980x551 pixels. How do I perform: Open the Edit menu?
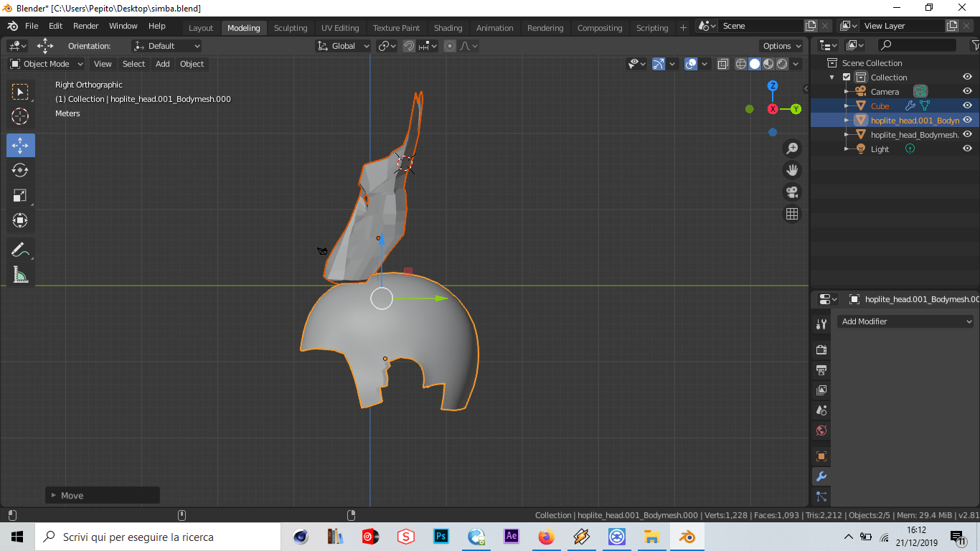tap(56, 26)
